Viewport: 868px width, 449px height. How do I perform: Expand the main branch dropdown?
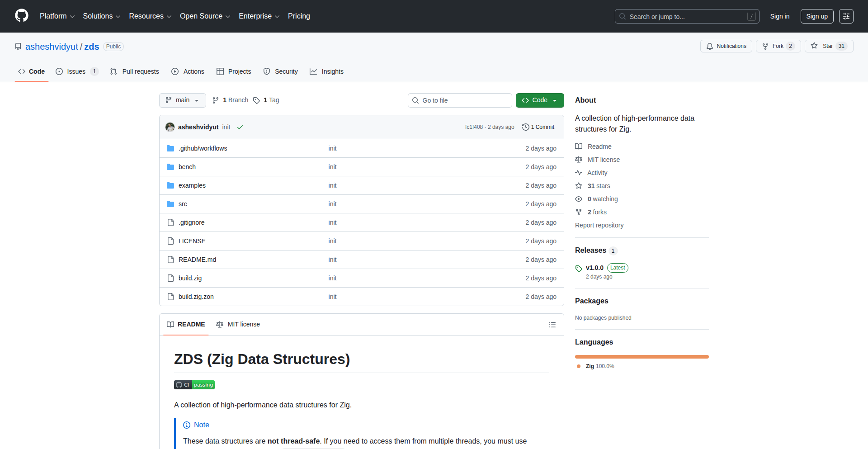coord(182,100)
